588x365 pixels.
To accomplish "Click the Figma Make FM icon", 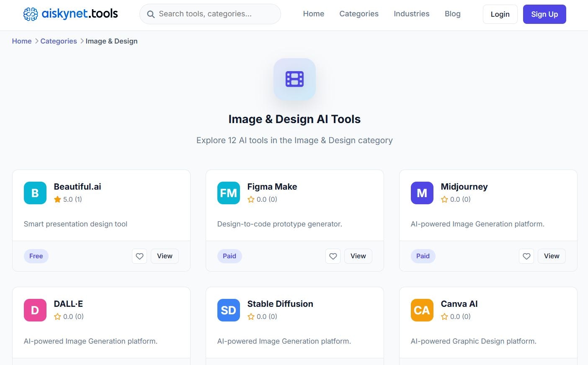I will click(228, 193).
